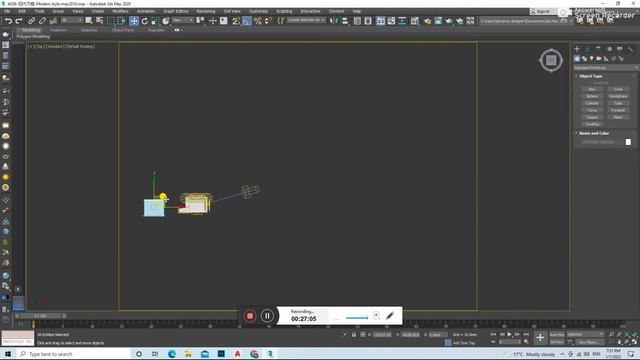Toggle the Auto Key button
640x360 pixels.
pos(557,335)
